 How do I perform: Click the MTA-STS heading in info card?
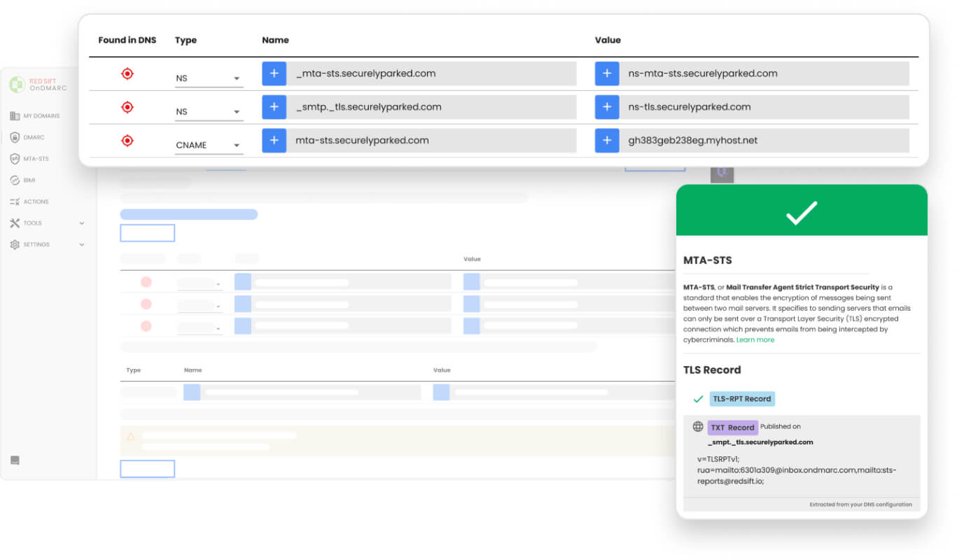coord(708,260)
